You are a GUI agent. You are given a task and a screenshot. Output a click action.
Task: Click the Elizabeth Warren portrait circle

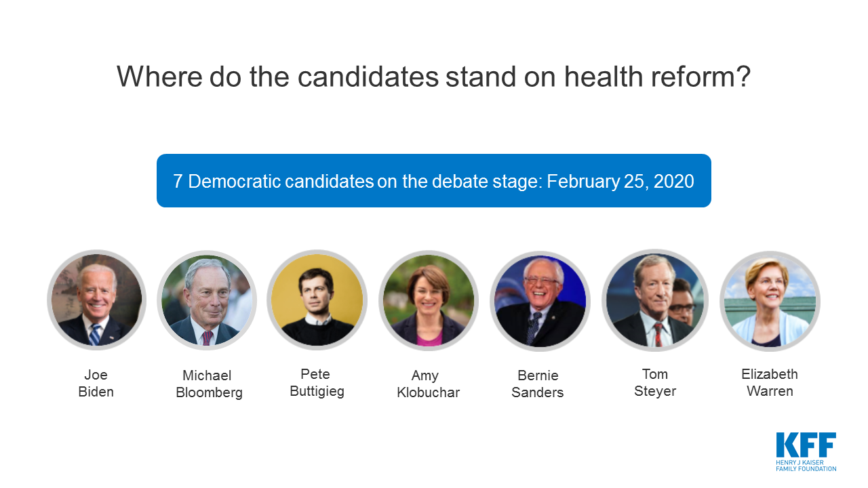click(770, 301)
